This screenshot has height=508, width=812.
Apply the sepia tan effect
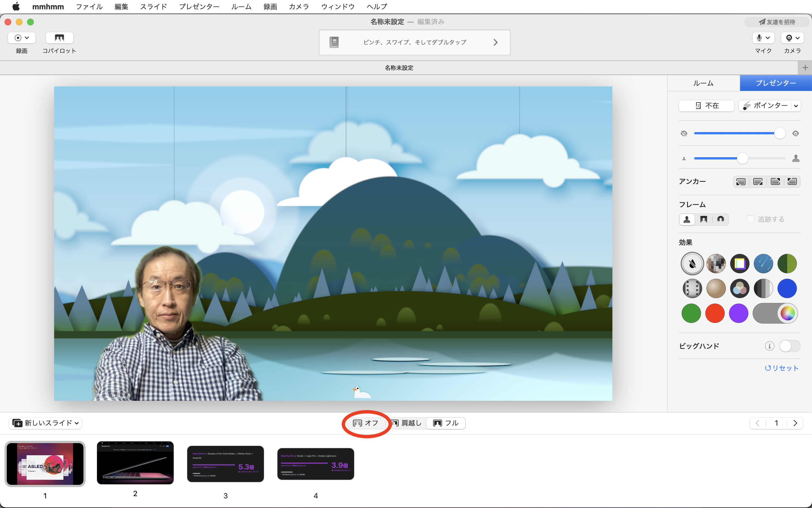[716, 288]
